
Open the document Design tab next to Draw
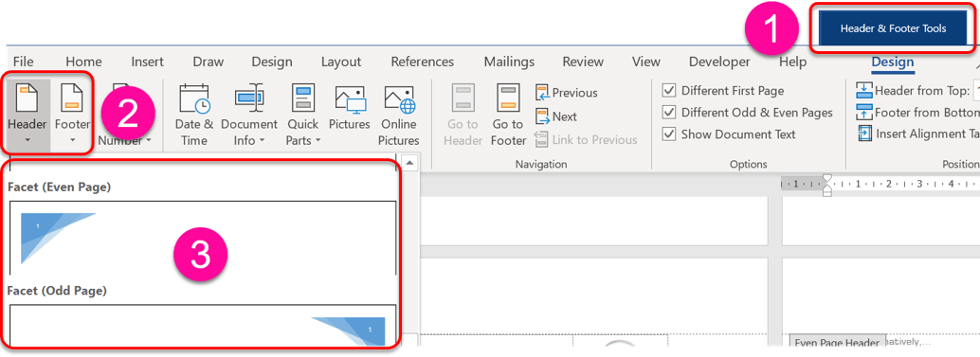pos(272,62)
